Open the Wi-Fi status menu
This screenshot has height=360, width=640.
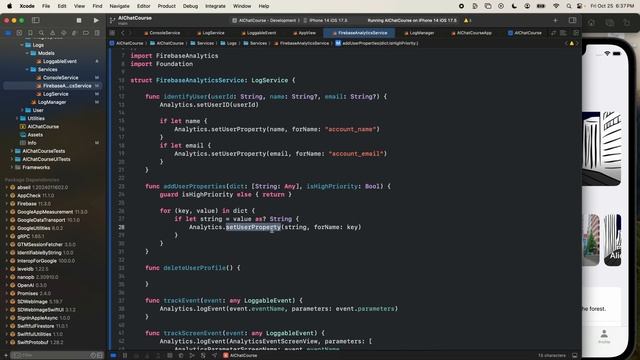pos(556,6)
